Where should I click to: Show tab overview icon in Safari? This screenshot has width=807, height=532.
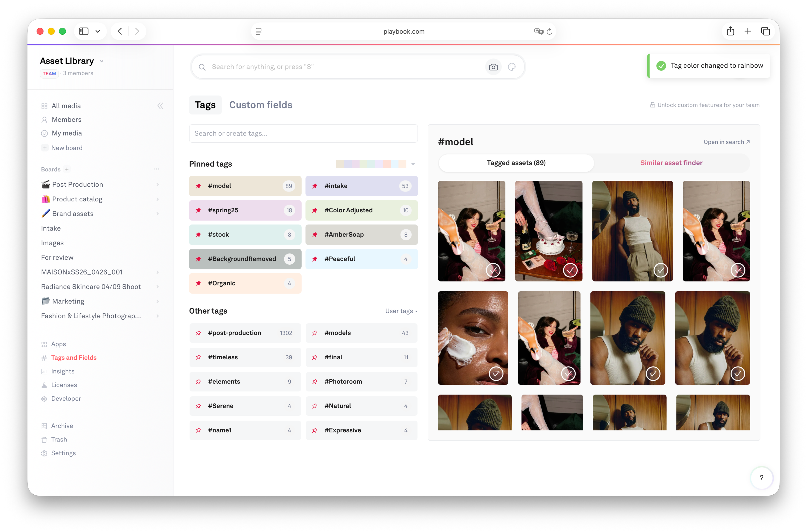click(765, 31)
